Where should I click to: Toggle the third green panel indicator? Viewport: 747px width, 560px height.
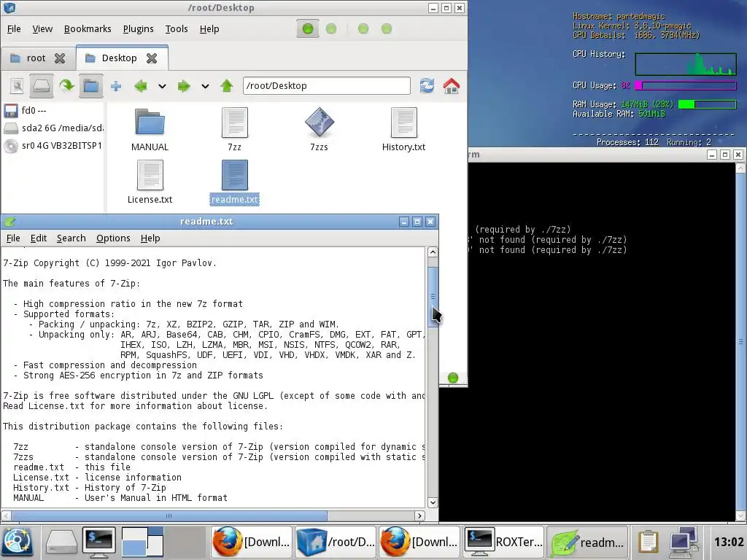363,29
